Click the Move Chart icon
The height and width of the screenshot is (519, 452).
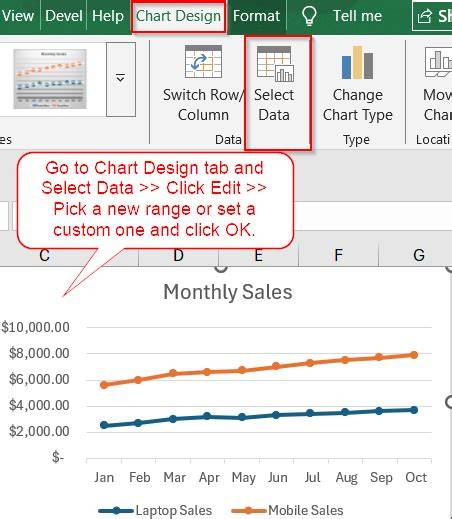pos(438,62)
